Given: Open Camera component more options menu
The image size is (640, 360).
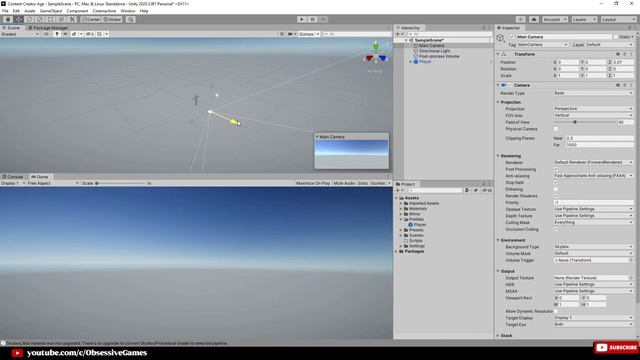Looking at the screenshot, I should 631,85.
